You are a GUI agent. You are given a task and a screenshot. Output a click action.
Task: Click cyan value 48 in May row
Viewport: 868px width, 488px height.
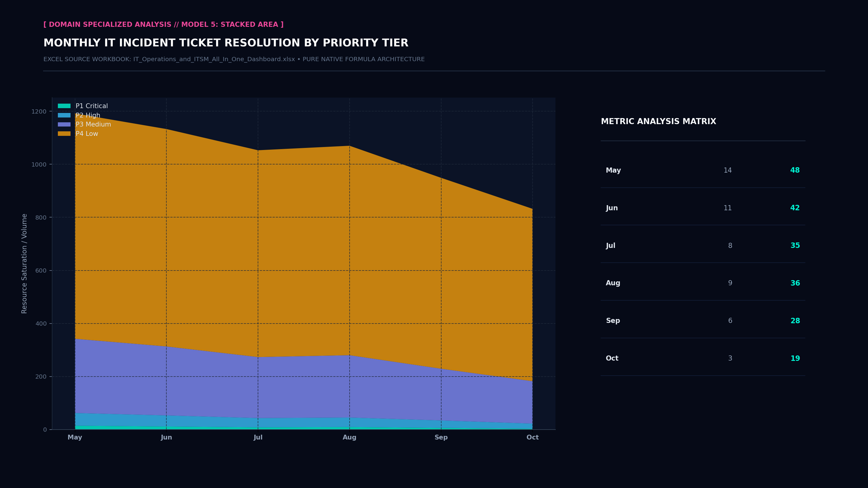coord(795,170)
